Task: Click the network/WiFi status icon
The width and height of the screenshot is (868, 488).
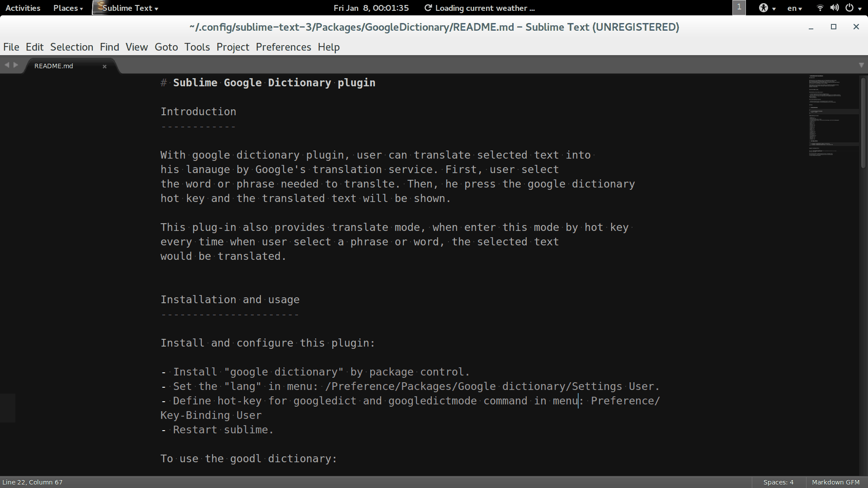Action: pos(820,8)
